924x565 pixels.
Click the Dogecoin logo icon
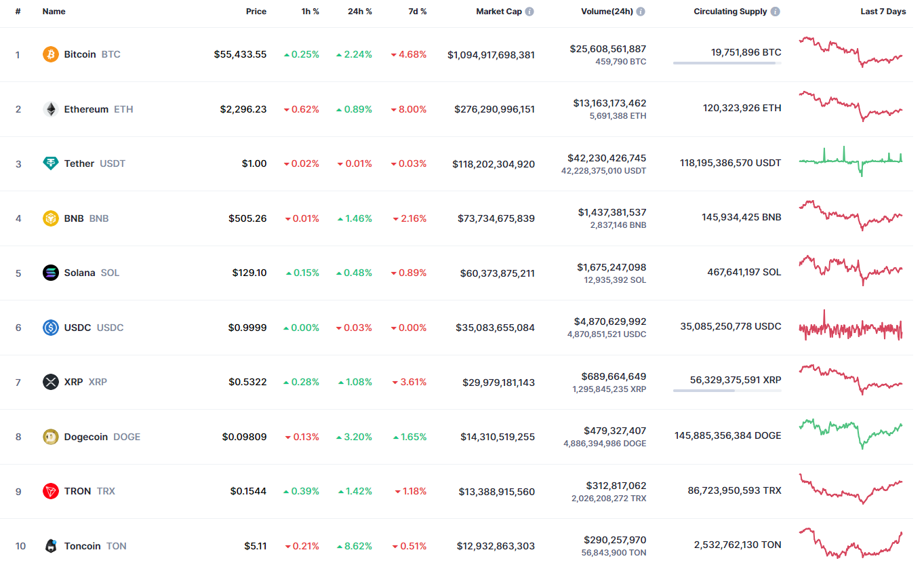click(51, 437)
